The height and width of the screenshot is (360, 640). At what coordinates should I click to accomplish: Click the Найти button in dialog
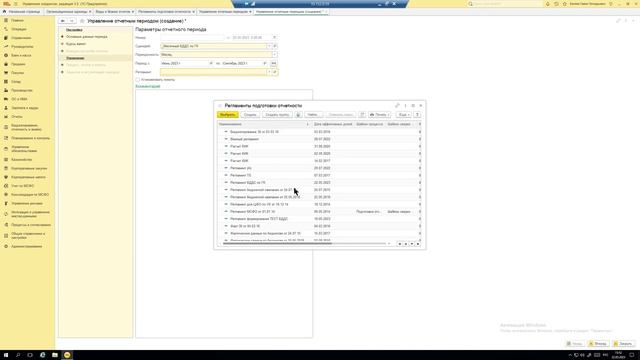click(x=313, y=115)
